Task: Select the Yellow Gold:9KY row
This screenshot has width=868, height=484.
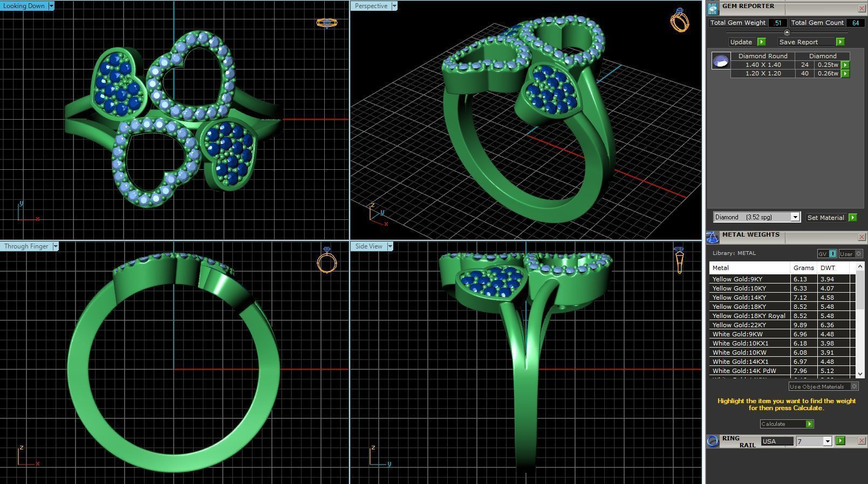Action: point(782,279)
